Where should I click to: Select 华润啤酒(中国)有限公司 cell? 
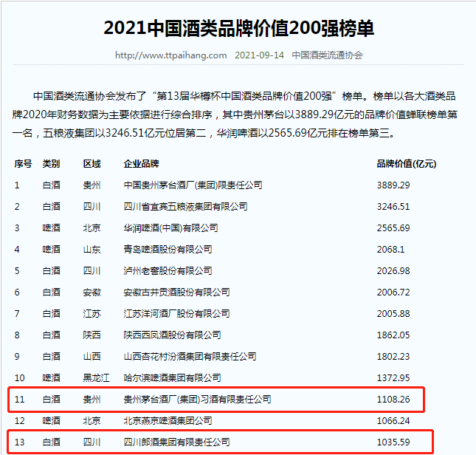(171, 227)
